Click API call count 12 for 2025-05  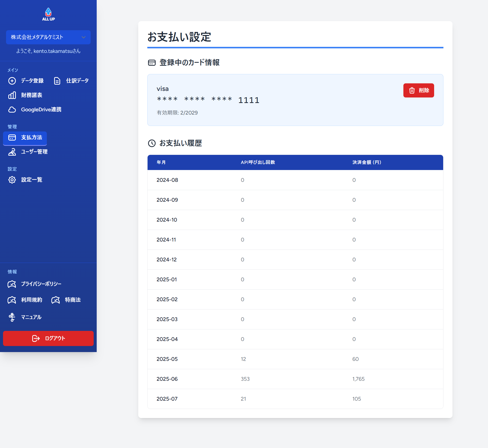[243, 359]
